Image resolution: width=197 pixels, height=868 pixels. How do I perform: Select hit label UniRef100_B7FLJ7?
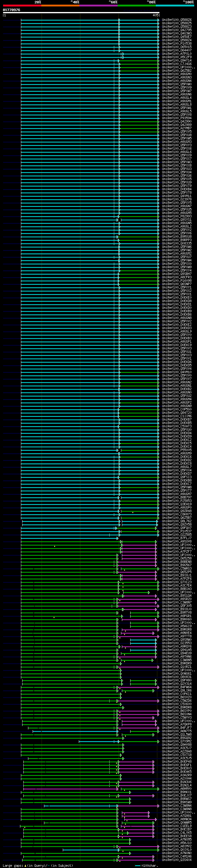(x=177, y=538)
